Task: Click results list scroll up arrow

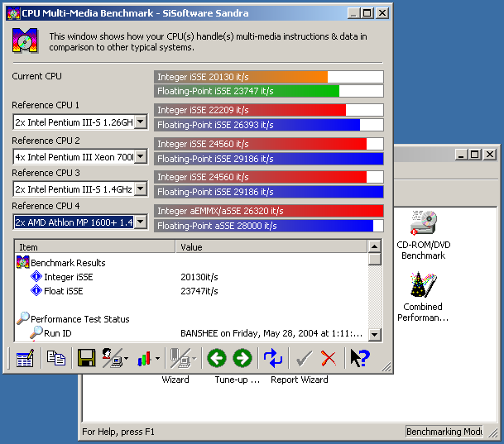Action: coord(374,246)
